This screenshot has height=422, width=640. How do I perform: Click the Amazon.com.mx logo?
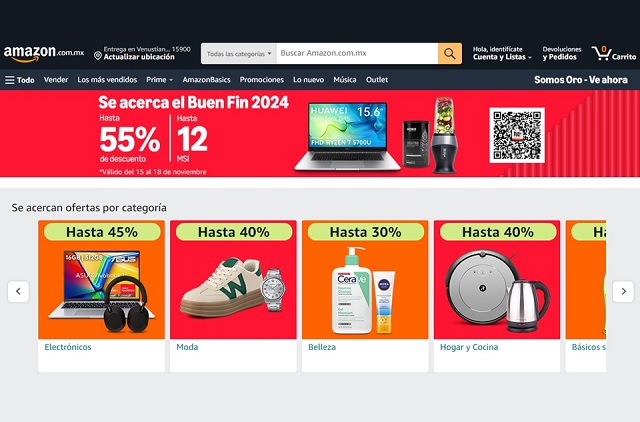pyautogui.click(x=44, y=53)
